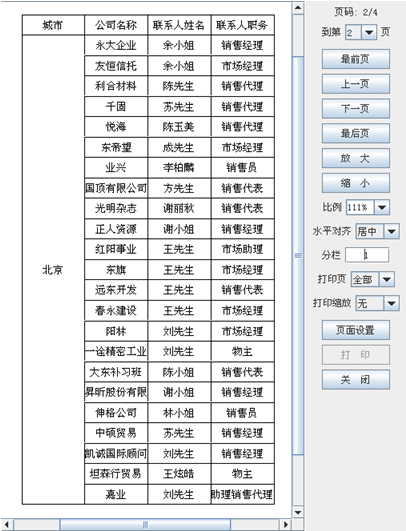Viewport: 406px width, 531px height.
Task: Click the 最前页 first page button
Action: [356, 59]
